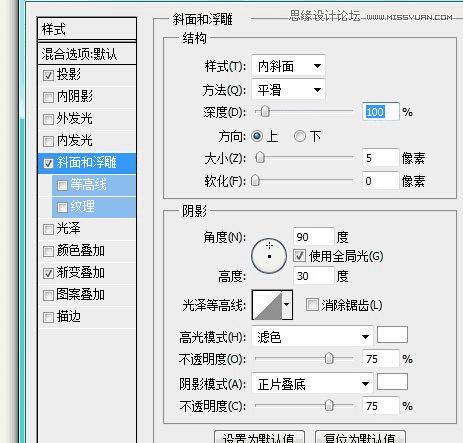Click the highlight 不透明度(O) opacity slider handle
The image size is (463, 443).
tap(329, 358)
